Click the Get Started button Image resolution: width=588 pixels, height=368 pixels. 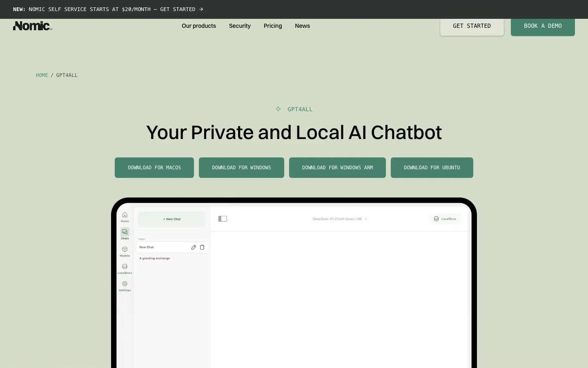tap(472, 26)
